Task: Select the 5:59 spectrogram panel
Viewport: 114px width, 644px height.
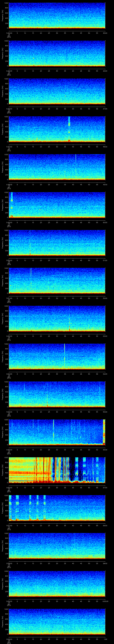Action: 57,584
